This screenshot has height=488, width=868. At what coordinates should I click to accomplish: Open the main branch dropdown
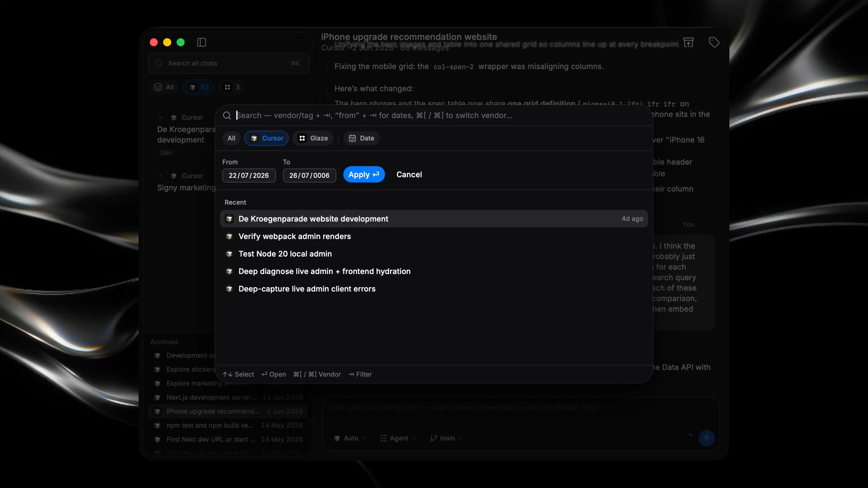coord(447,438)
